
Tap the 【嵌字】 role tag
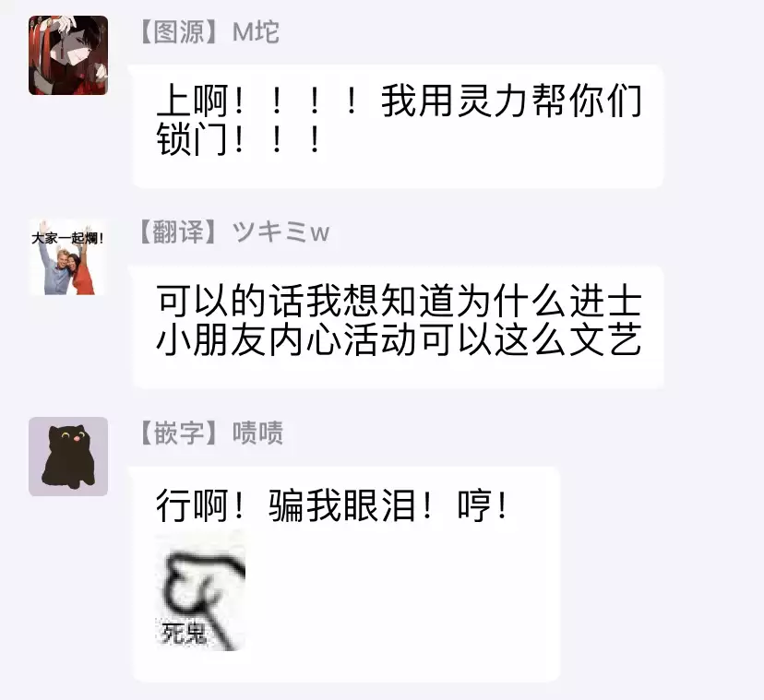tap(179, 433)
